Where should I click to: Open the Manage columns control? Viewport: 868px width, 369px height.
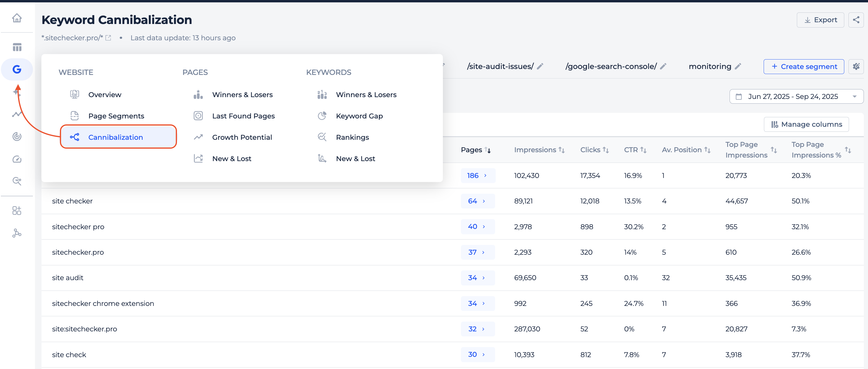806,124
